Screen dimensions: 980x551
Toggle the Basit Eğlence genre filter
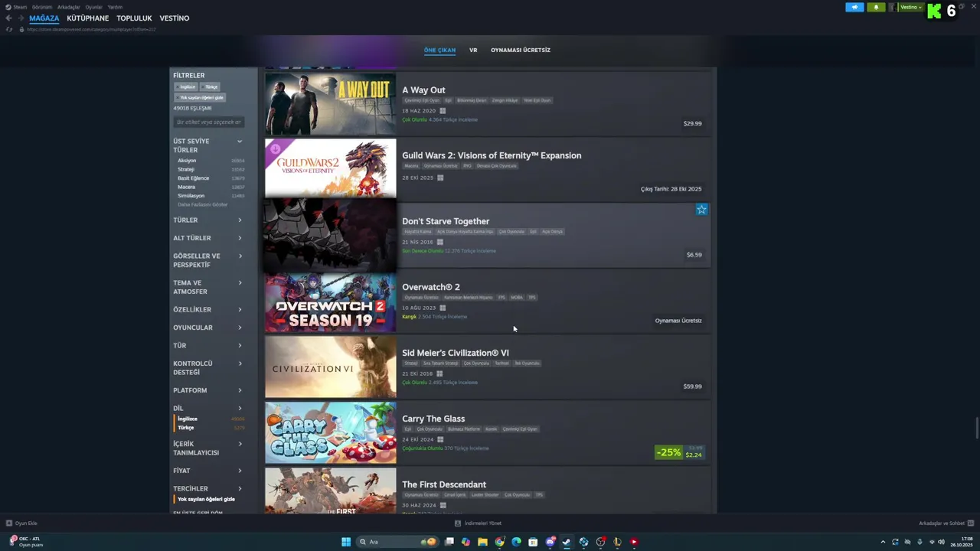[211, 178]
